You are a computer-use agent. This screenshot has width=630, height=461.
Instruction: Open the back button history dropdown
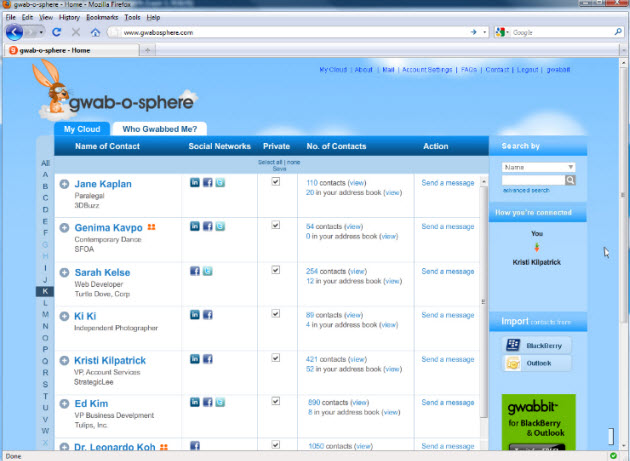click(41, 33)
